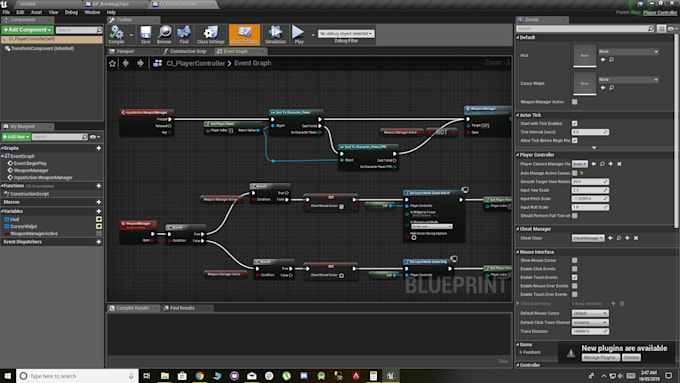Add a new Variable with the plus icon
Image resolution: width=680 pixels, height=383 pixels.
pyautogui.click(x=99, y=211)
